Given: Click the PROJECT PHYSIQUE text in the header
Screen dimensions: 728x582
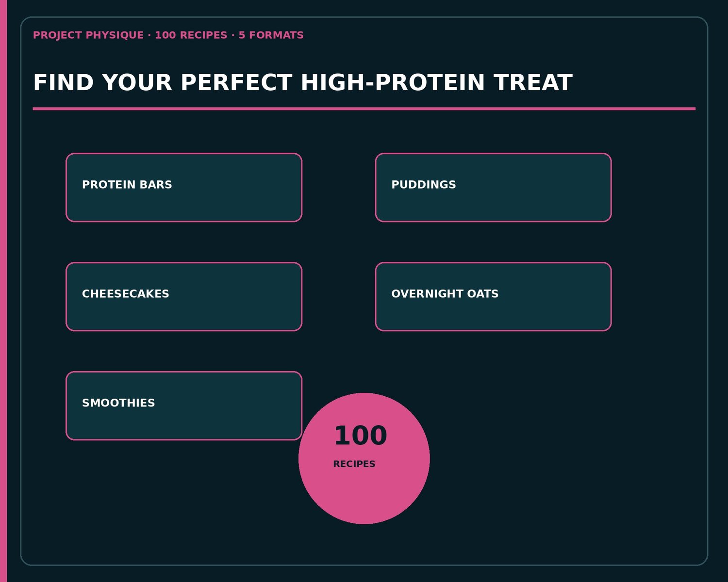Looking at the screenshot, I should (88, 35).
